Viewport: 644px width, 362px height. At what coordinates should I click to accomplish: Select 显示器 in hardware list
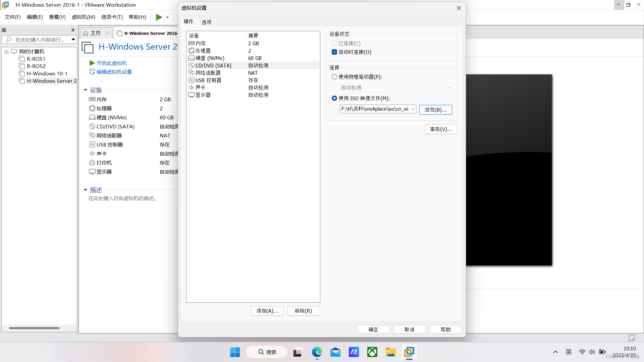(253, 95)
